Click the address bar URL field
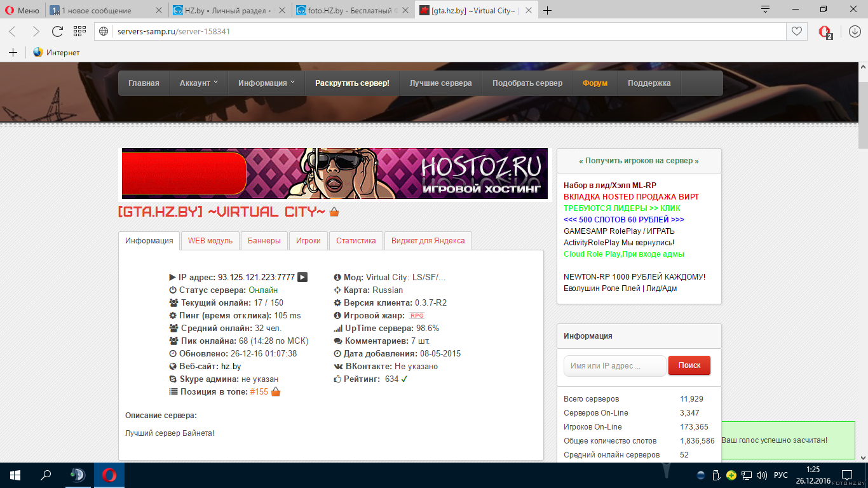 441,31
